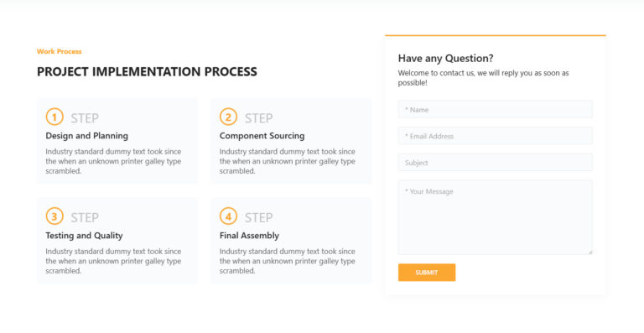This screenshot has width=644, height=333.
Task: Click the step 4 circle icon
Action: [228, 216]
